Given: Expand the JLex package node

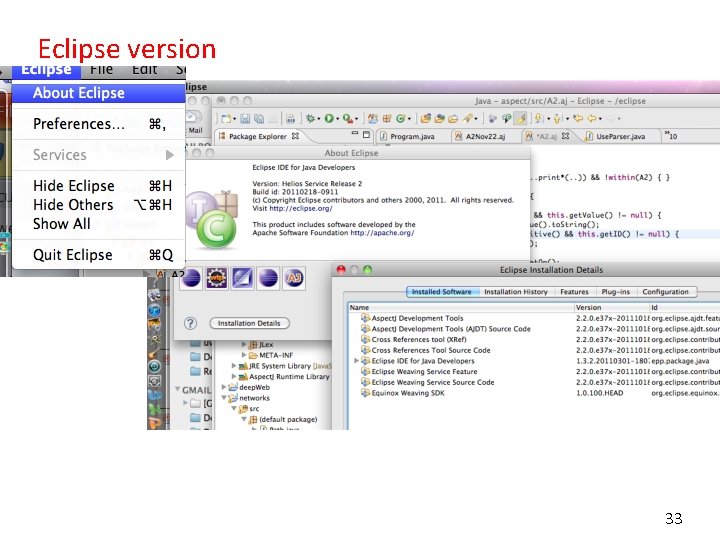Looking at the screenshot, I should pyautogui.click(x=244, y=343).
